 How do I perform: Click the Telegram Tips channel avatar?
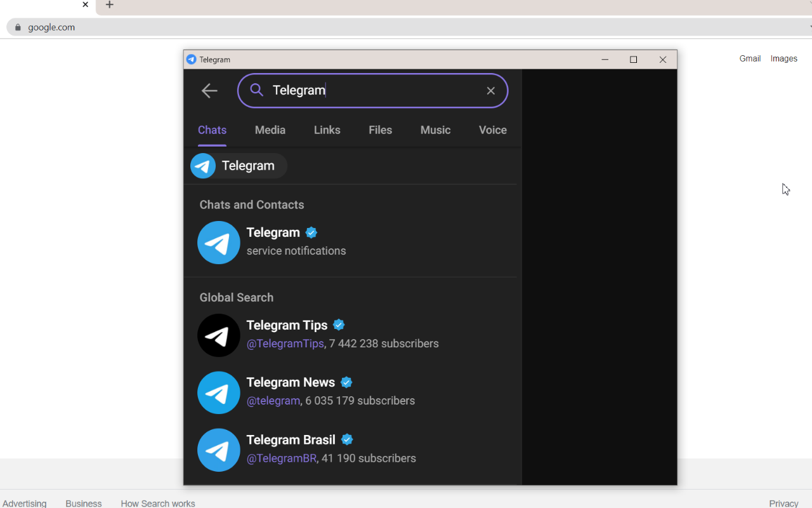coord(218,335)
